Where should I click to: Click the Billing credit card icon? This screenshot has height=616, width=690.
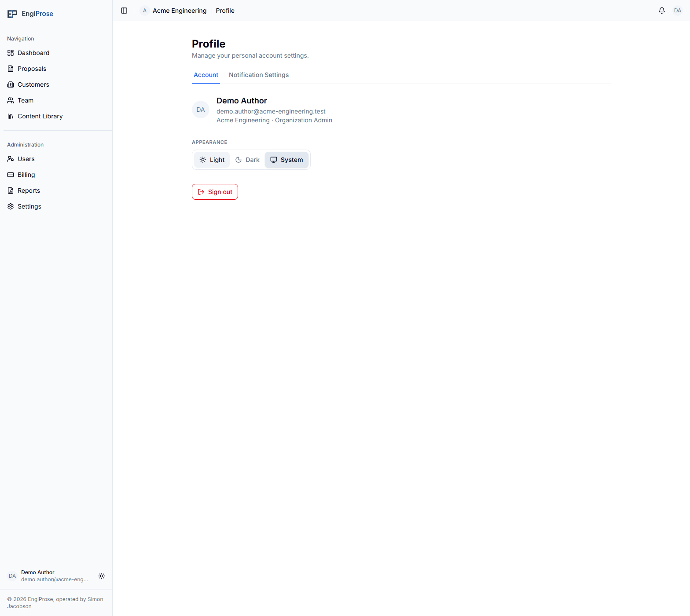[11, 175]
